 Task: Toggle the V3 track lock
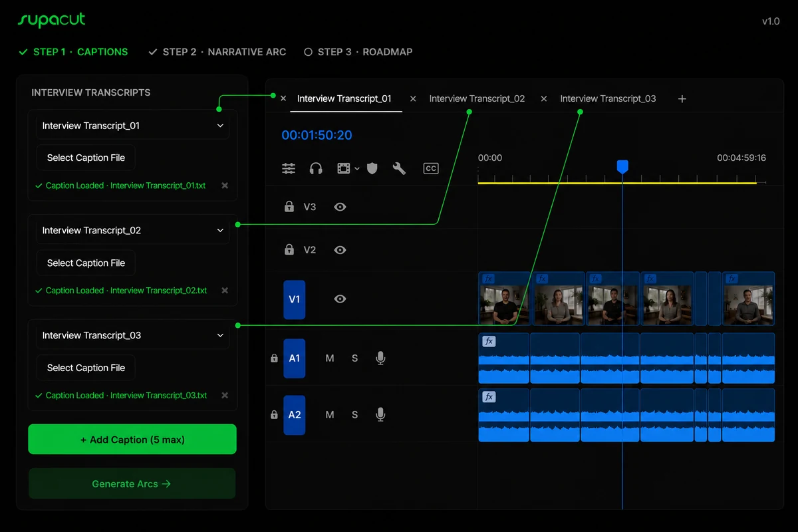(289, 207)
